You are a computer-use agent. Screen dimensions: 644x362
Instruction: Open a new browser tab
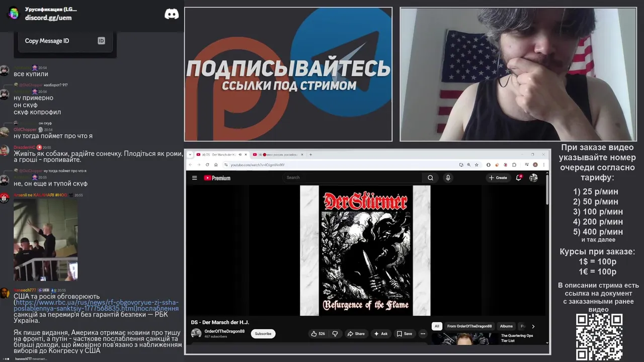(x=311, y=154)
